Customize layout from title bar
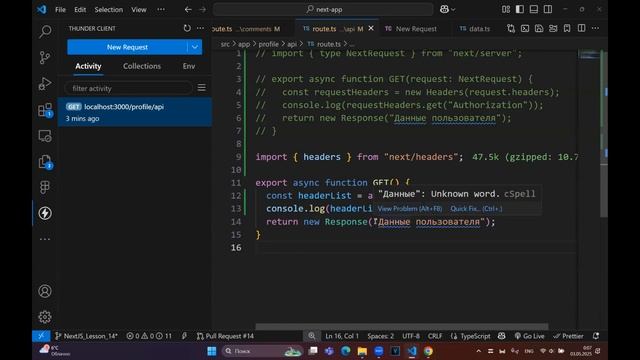The width and height of the screenshot is (640, 360). click(x=506, y=9)
